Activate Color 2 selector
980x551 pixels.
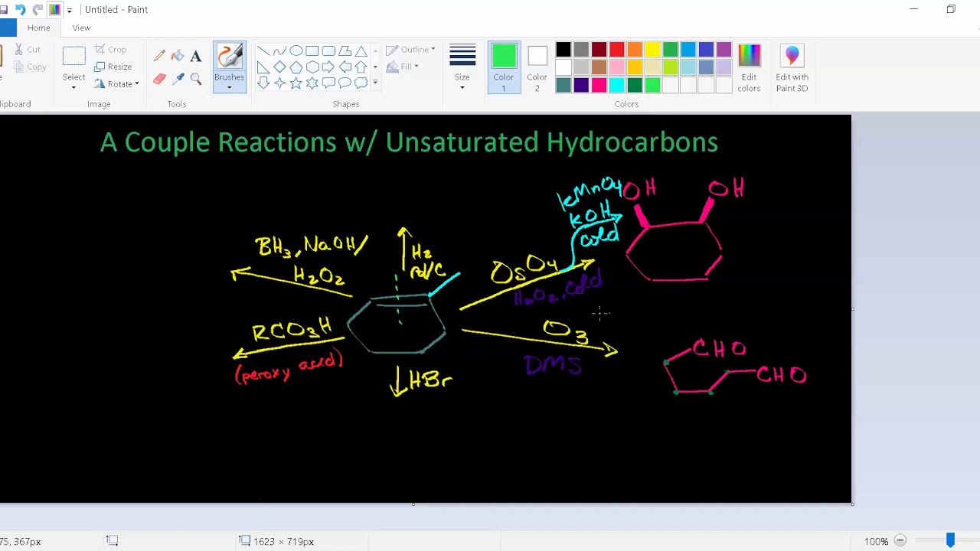point(537,67)
